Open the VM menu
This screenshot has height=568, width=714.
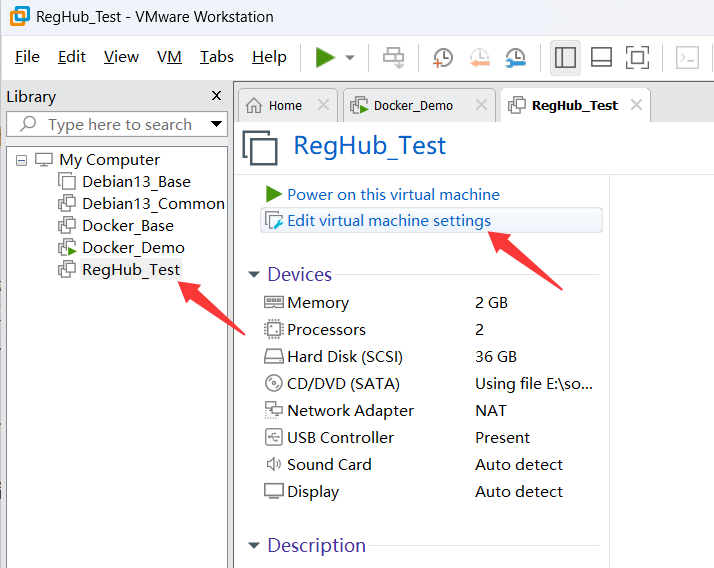[169, 57]
